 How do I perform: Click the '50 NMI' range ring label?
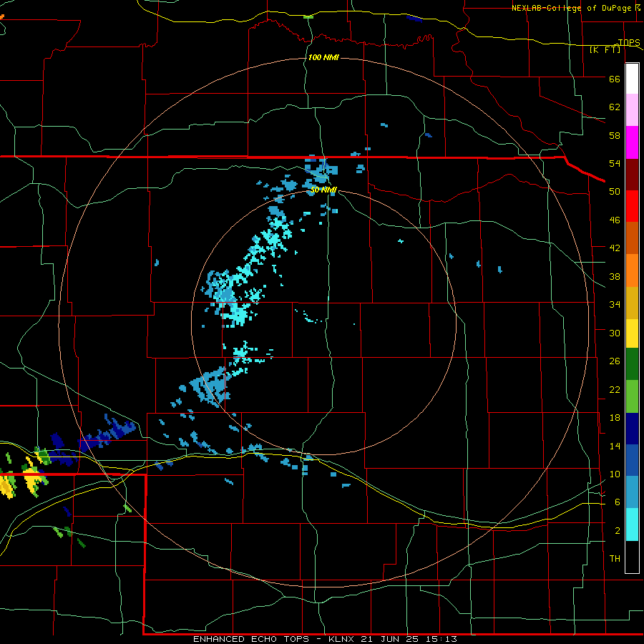pyautogui.click(x=323, y=190)
